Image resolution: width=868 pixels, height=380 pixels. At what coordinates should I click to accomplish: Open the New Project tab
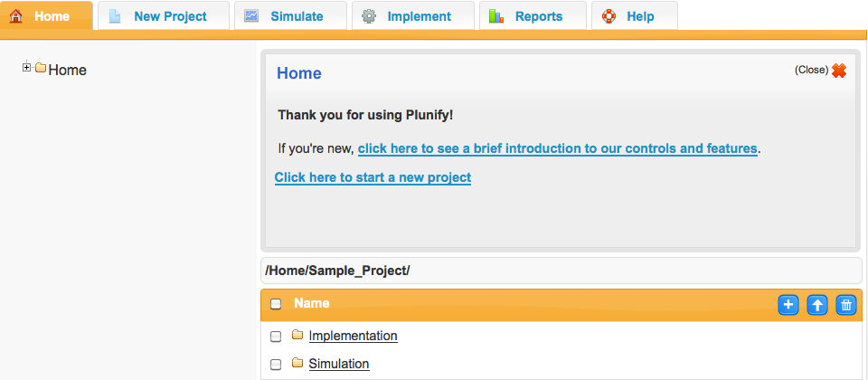click(x=164, y=15)
